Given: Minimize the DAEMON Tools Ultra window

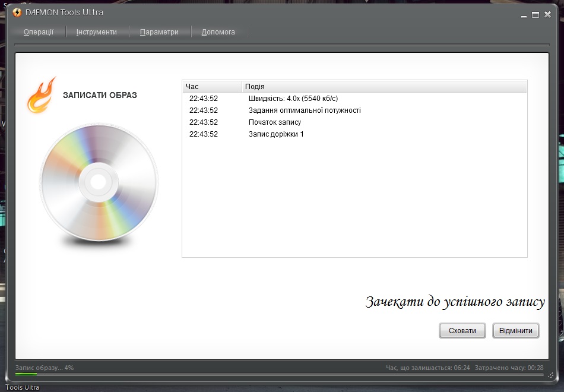Looking at the screenshot, I should 523,14.
